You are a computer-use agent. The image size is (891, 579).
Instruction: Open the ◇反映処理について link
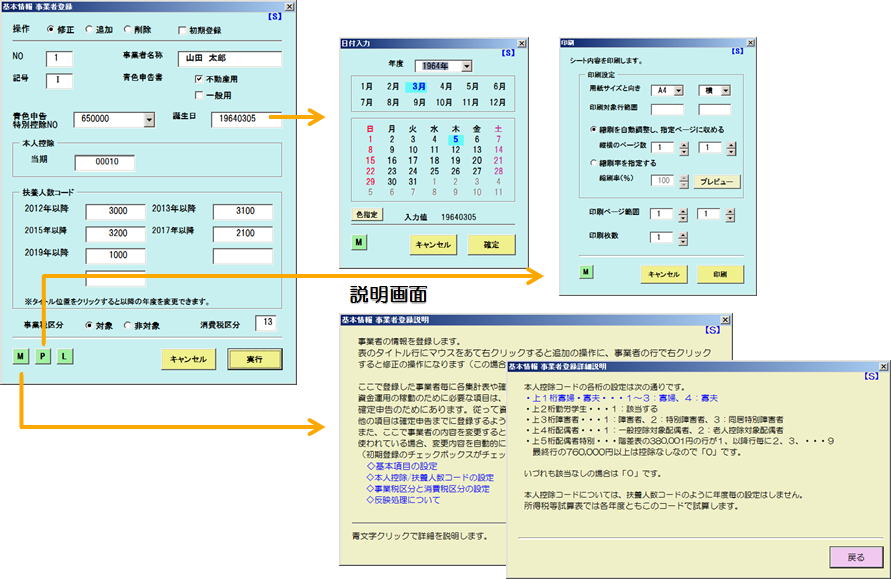403,500
